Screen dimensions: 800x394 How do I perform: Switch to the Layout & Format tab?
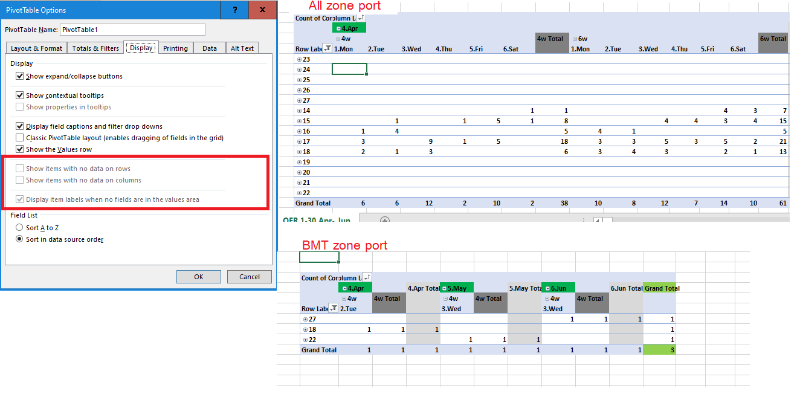pyautogui.click(x=36, y=48)
